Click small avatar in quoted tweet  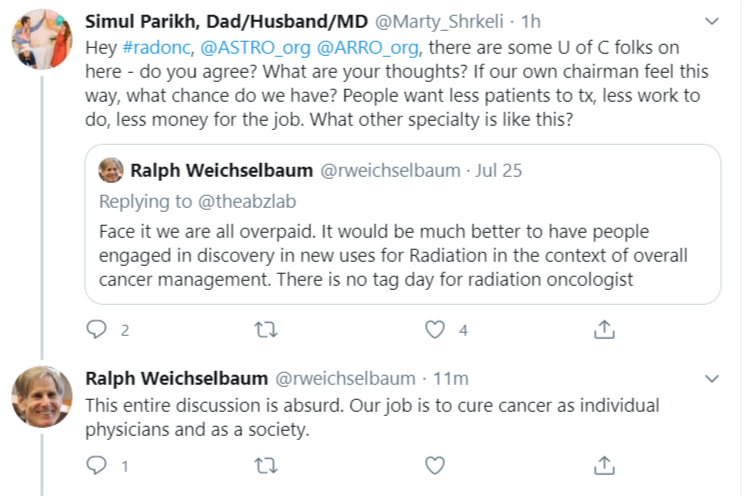click(x=111, y=171)
